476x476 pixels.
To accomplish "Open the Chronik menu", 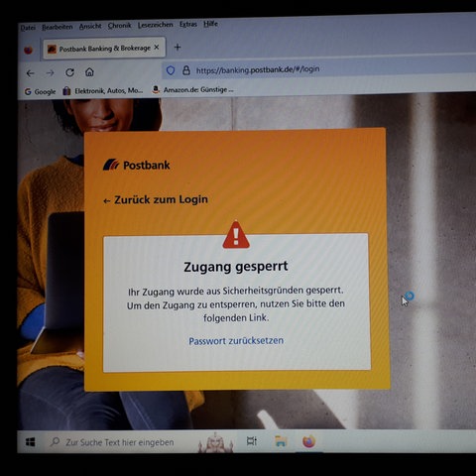I will pyautogui.click(x=120, y=26).
